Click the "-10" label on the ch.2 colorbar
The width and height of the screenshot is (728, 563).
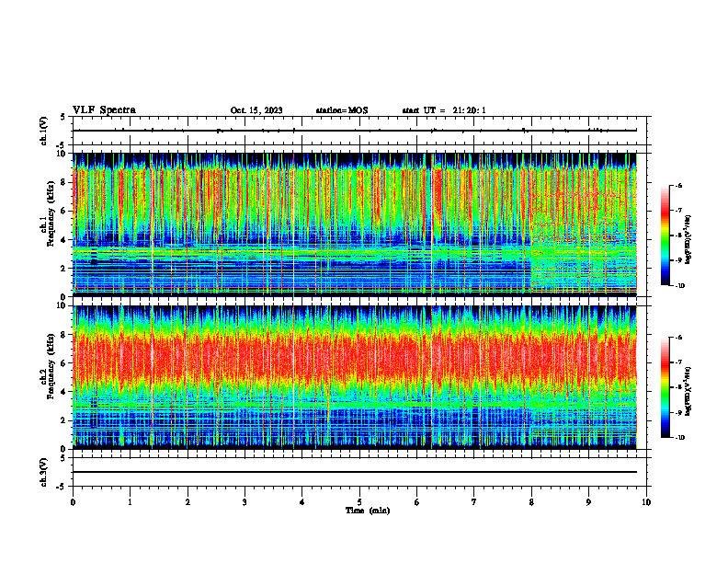pos(680,438)
